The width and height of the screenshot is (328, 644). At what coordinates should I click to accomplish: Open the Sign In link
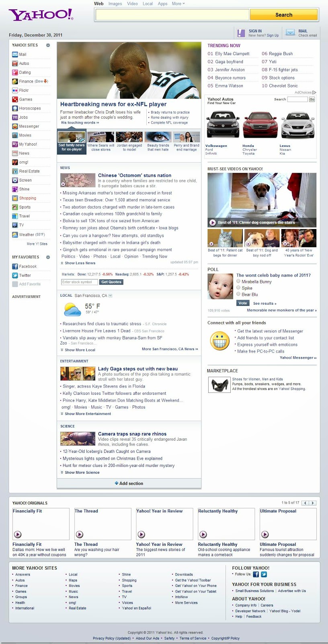[255, 31]
